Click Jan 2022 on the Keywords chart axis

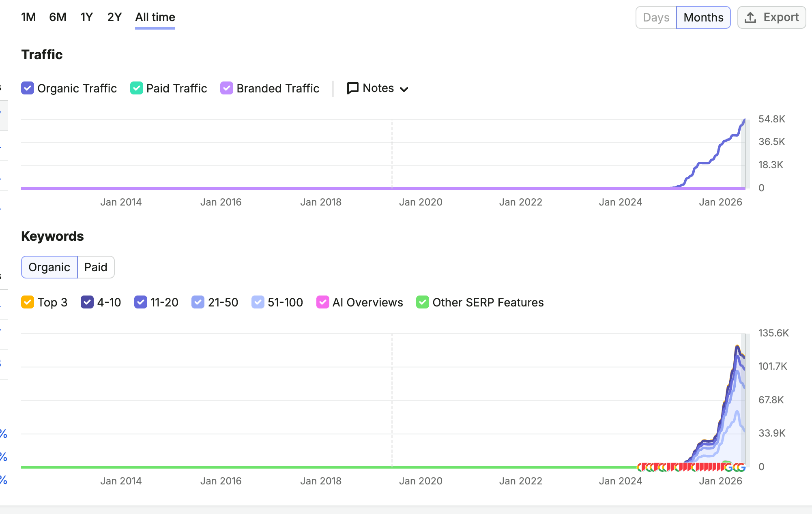click(521, 481)
